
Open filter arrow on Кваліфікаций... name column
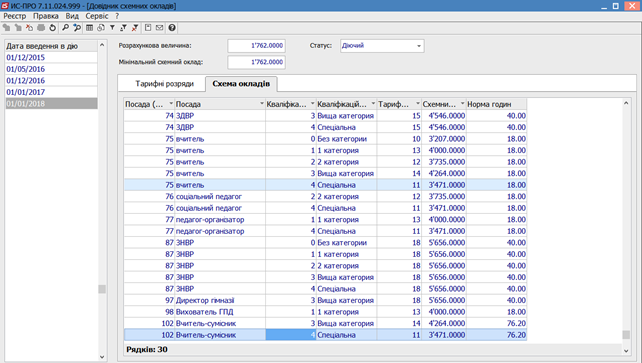click(373, 104)
